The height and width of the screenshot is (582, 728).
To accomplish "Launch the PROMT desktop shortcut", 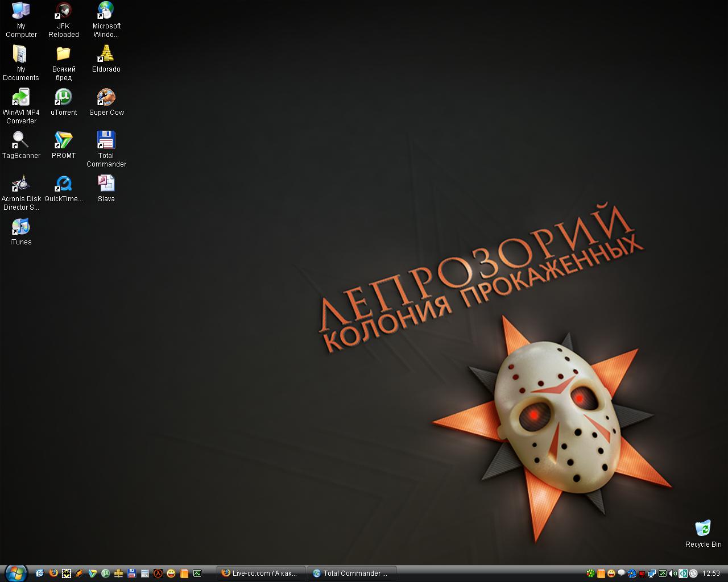I will coord(63,140).
